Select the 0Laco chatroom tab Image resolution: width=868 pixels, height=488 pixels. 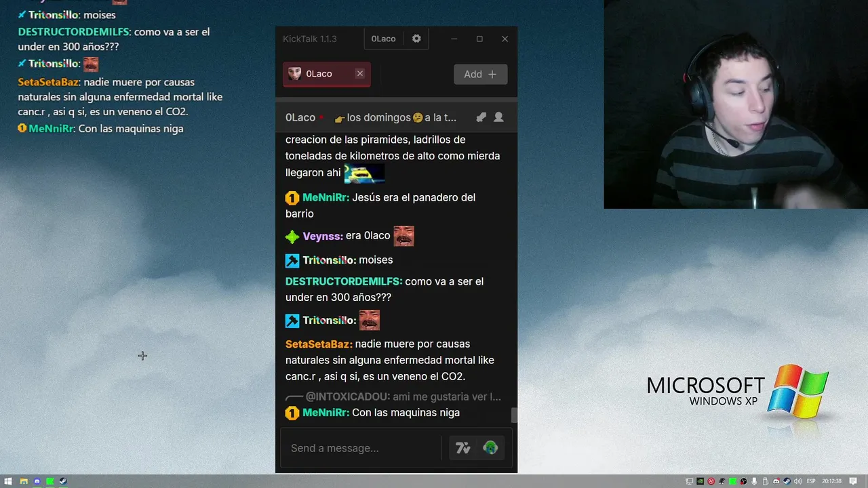coord(327,74)
